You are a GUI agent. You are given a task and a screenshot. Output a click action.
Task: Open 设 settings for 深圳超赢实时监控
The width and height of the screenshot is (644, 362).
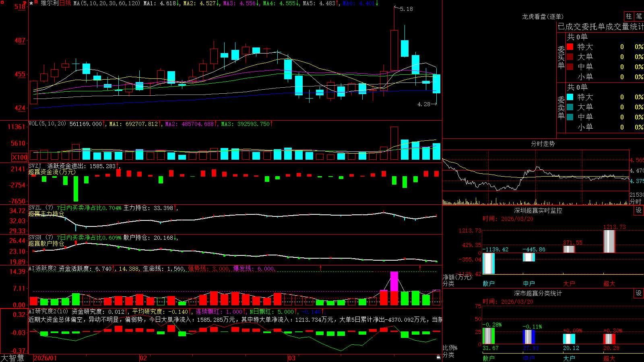click(x=639, y=210)
